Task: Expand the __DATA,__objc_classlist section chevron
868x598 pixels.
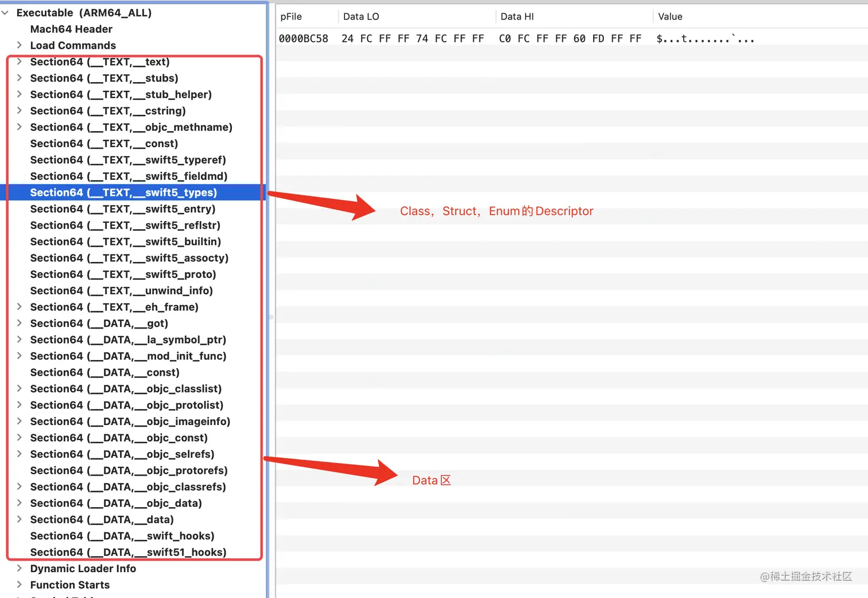Action: pyautogui.click(x=19, y=388)
